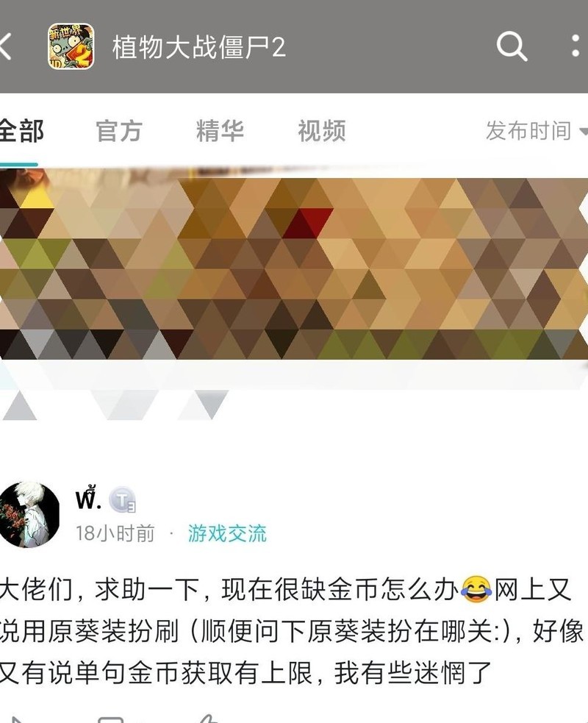
Task: Switch to the 精华 tab
Action: tap(220, 131)
